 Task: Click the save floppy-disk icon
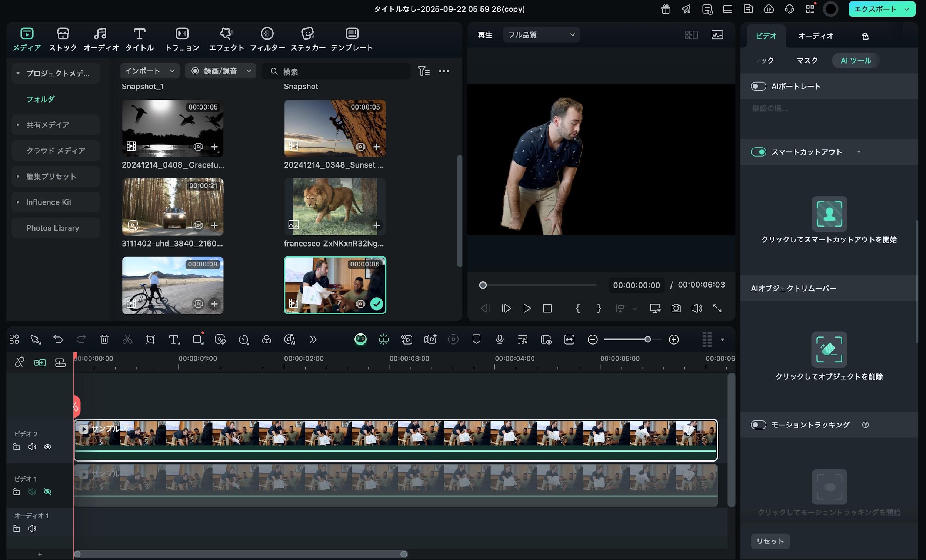click(748, 9)
